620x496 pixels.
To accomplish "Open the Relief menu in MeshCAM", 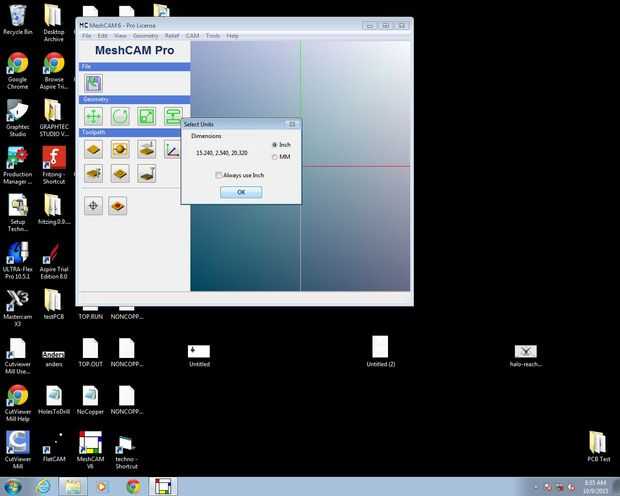I will [x=172, y=36].
